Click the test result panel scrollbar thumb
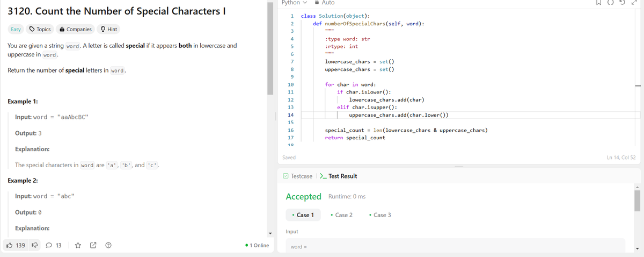 tap(638, 200)
